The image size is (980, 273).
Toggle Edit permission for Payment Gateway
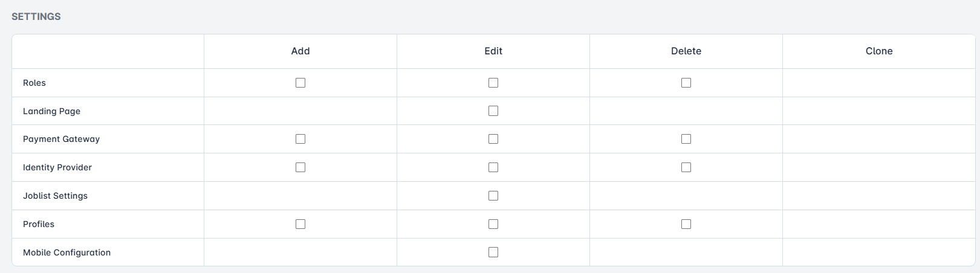493,139
